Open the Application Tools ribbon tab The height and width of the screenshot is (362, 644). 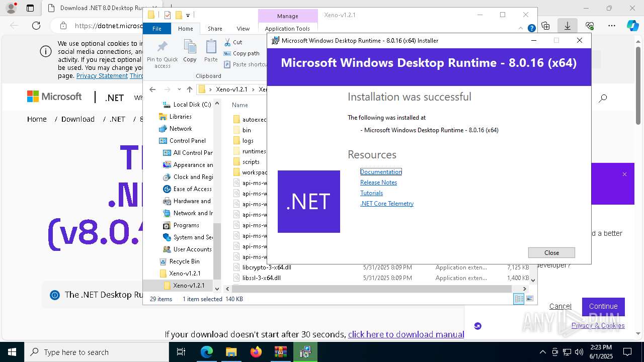(287, 29)
